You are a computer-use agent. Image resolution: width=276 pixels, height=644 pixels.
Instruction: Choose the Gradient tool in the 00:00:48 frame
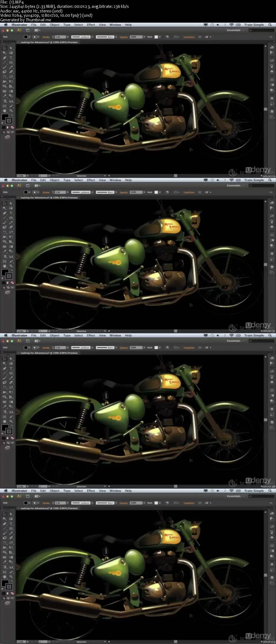(x=11, y=402)
